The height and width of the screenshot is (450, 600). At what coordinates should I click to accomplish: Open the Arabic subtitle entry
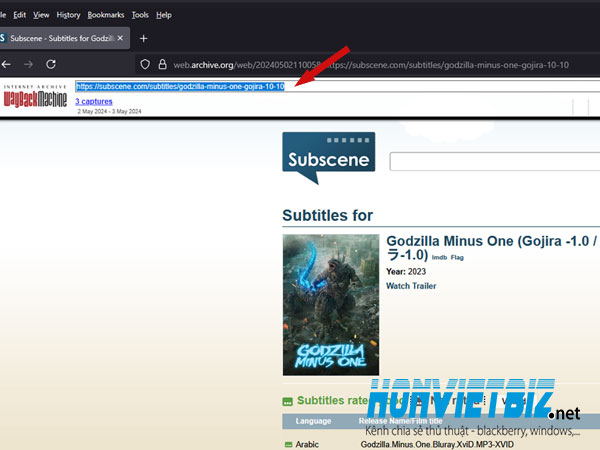pyautogui.click(x=307, y=444)
